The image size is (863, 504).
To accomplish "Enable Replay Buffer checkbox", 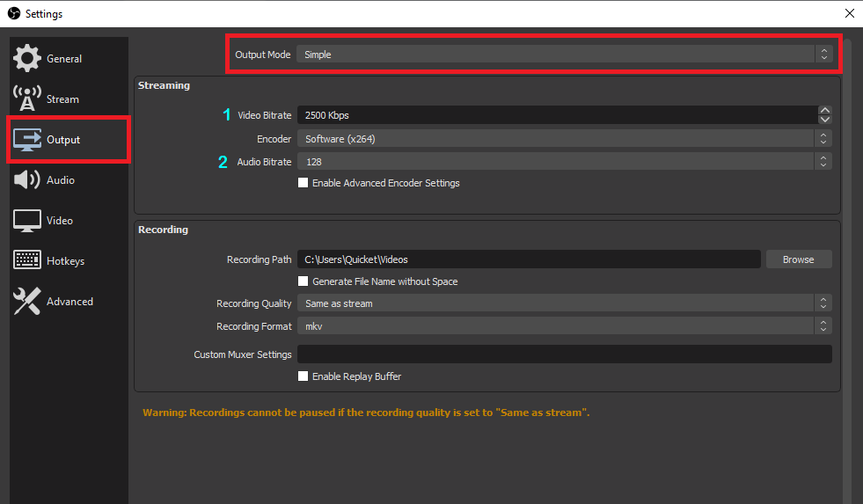I will pos(303,376).
